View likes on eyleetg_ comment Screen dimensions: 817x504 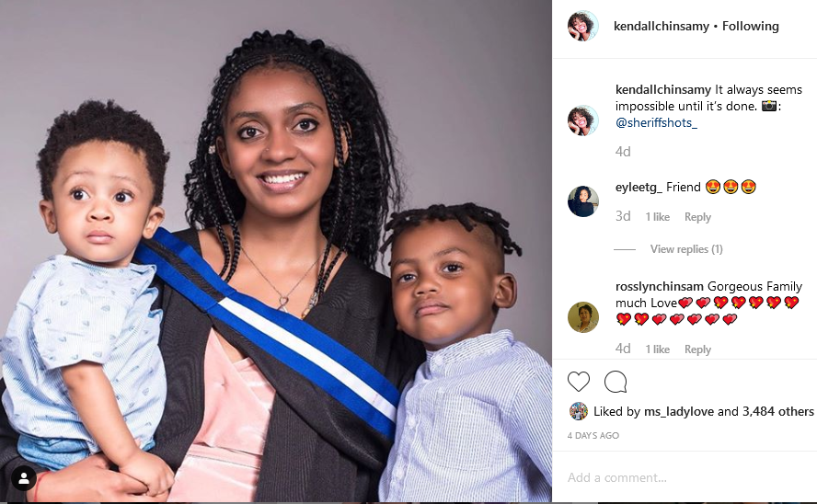658,217
